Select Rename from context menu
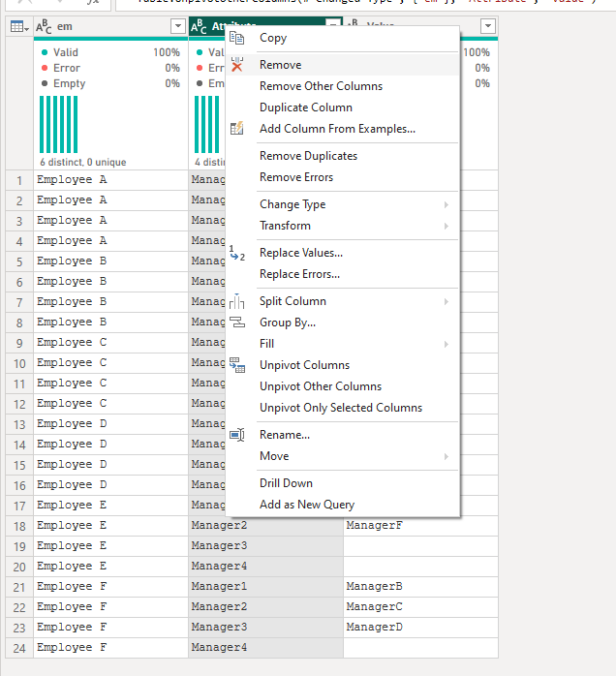 343,435
